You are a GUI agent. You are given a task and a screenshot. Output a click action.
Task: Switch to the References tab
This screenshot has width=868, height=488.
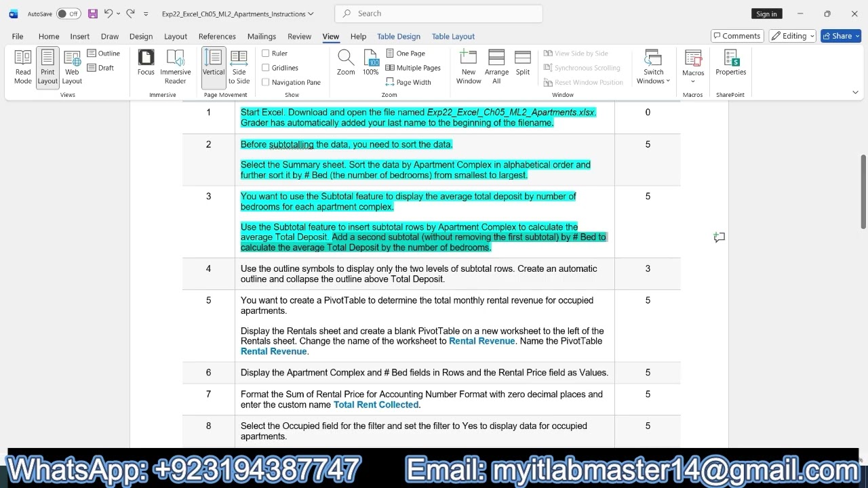point(217,37)
